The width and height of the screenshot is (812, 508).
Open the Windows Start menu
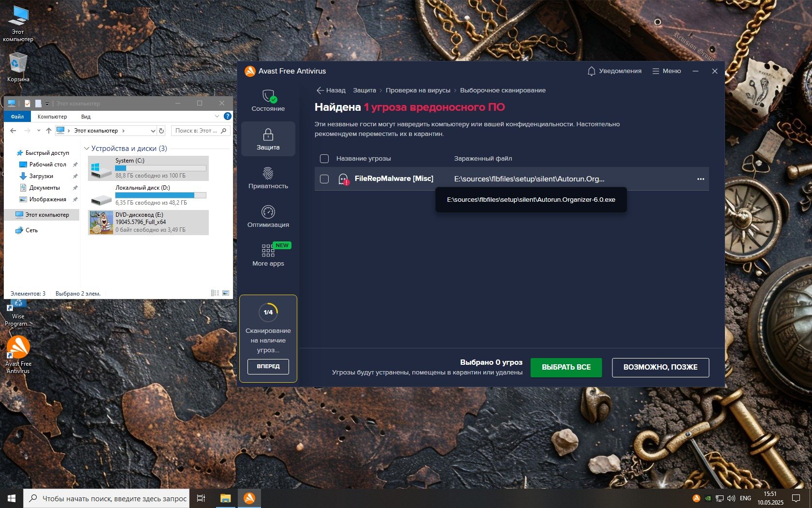click(x=12, y=498)
